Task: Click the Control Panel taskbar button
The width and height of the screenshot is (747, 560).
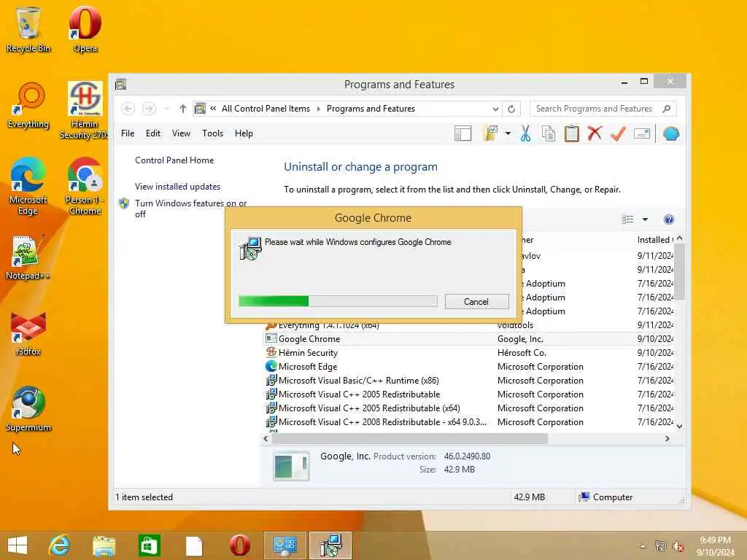Action: [285, 545]
